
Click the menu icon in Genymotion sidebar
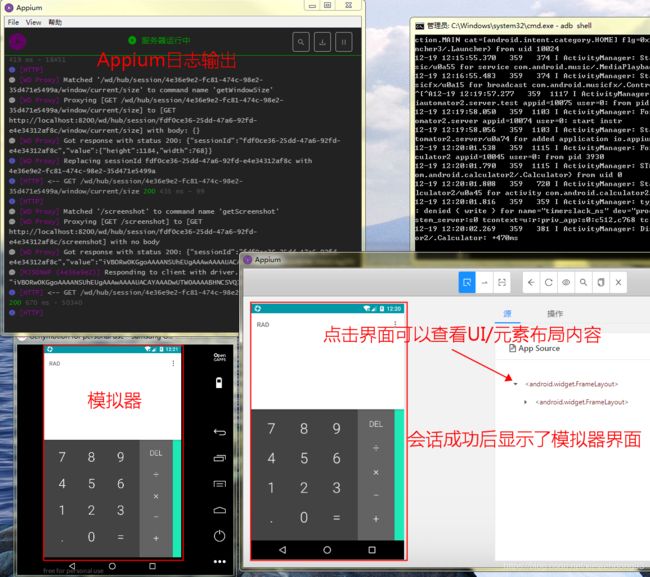pyautogui.click(x=219, y=484)
